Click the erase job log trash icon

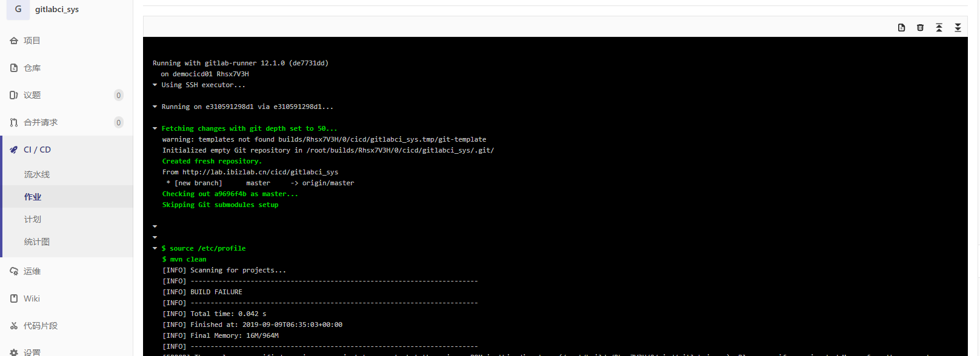pyautogui.click(x=920, y=27)
